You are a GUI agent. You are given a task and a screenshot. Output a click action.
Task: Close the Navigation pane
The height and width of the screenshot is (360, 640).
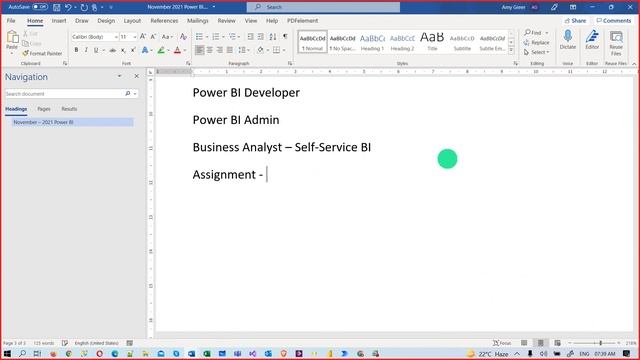click(x=137, y=76)
